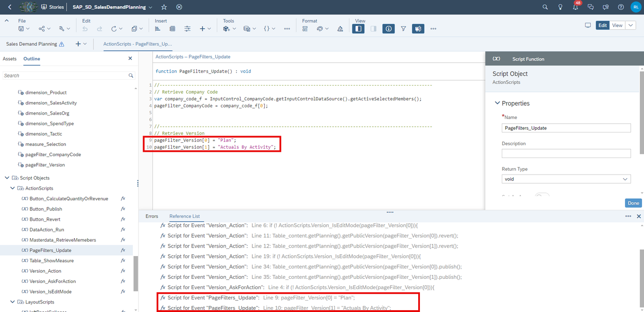
Task: Open the Errors tab
Action: pyautogui.click(x=152, y=216)
